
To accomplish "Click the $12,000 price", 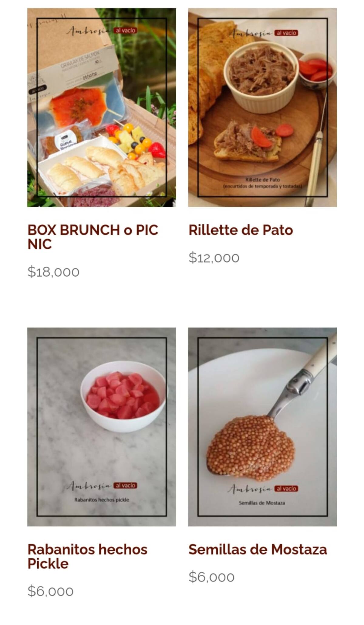I will point(214,258).
